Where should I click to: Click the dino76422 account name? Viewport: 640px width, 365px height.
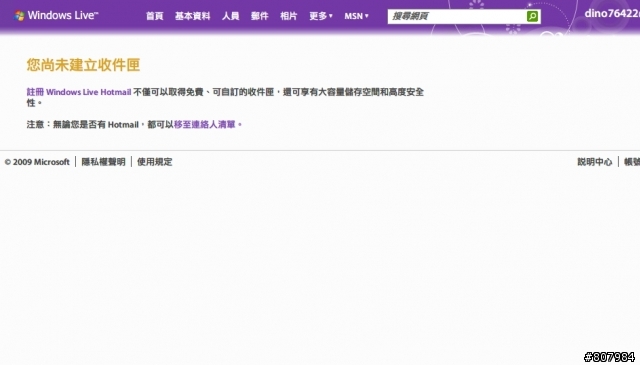click(612, 13)
